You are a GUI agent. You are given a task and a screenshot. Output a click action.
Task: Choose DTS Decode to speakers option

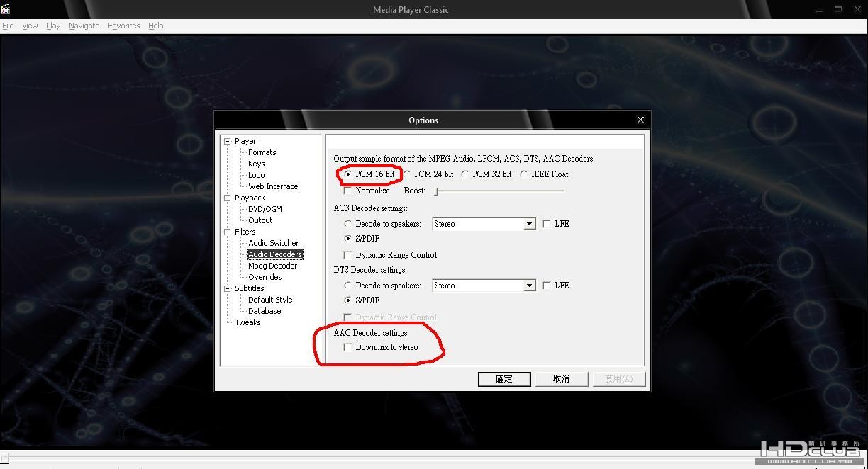point(347,286)
